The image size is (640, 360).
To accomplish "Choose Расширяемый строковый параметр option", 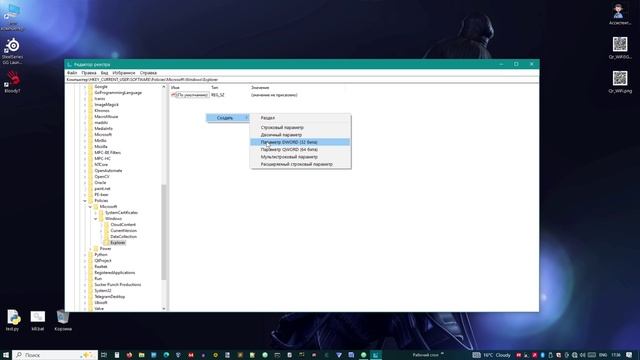I will click(x=300, y=164).
